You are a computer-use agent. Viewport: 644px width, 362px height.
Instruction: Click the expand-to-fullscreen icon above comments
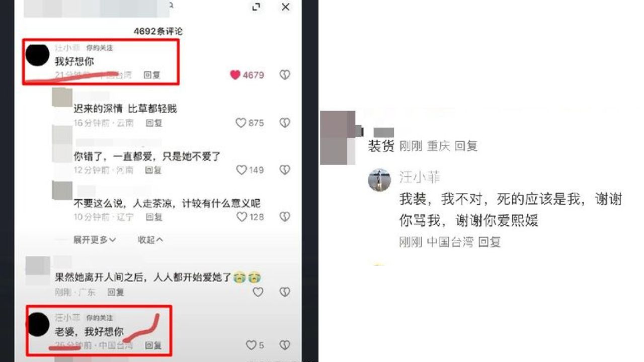(256, 7)
